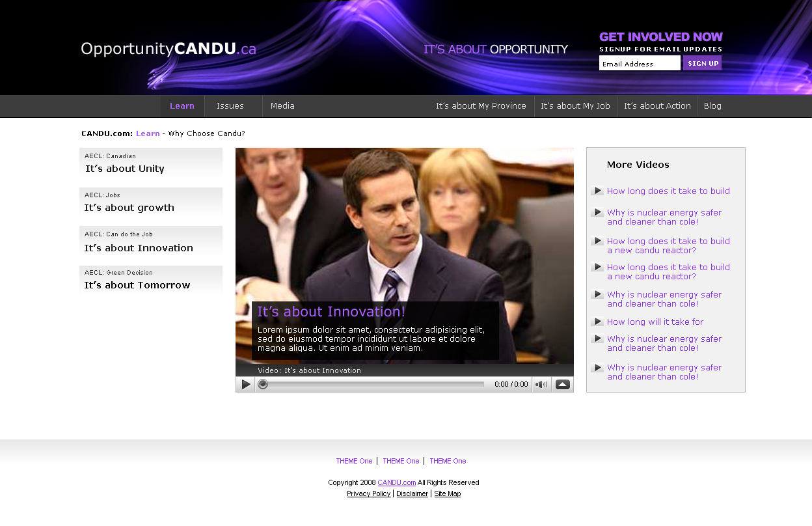Screen dimensions: 812x526
Task: Play the video using the player's play button
Action: [245, 384]
